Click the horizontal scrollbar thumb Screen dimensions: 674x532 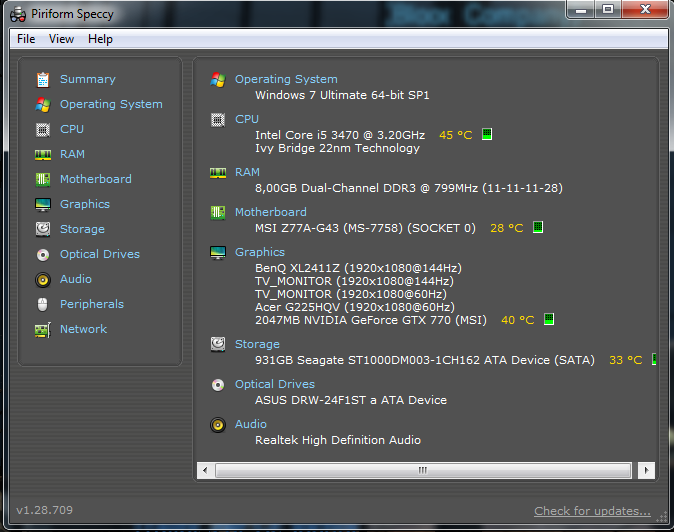(423, 470)
